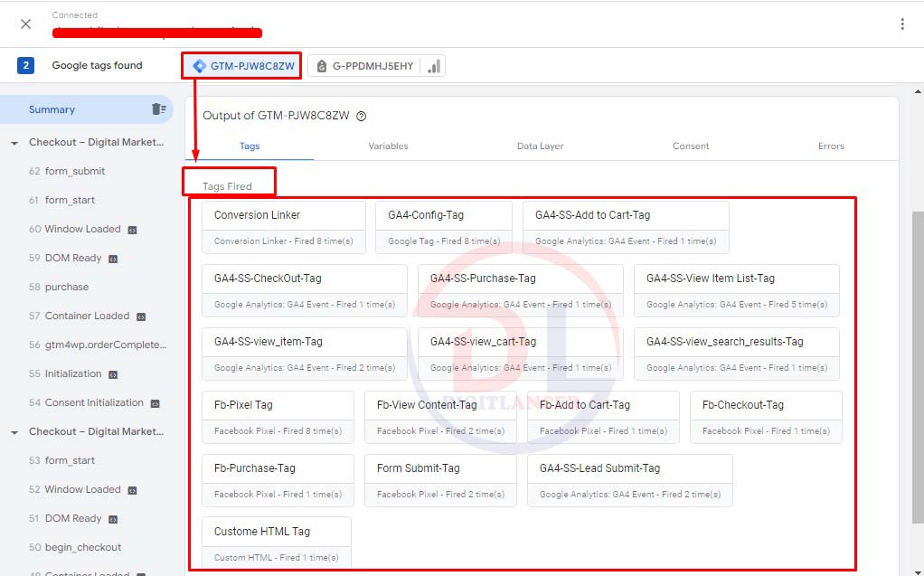The image size is (924, 576).
Task: Open the Fb-Checkout-Tag card
Action: [x=766, y=417]
